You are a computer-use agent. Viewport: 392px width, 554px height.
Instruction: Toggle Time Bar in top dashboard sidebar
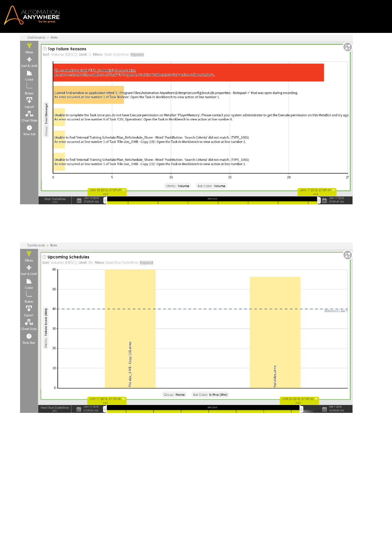[x=29, y=130]
